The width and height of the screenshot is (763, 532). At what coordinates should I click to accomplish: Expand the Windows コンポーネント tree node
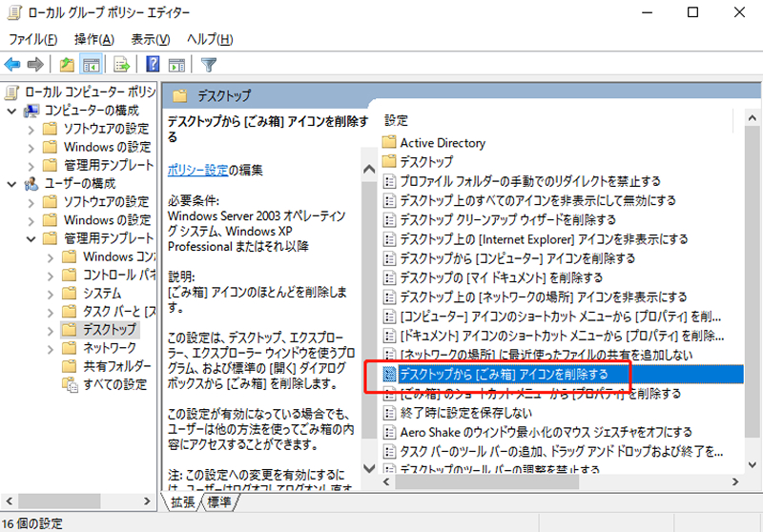pos(51,257)
